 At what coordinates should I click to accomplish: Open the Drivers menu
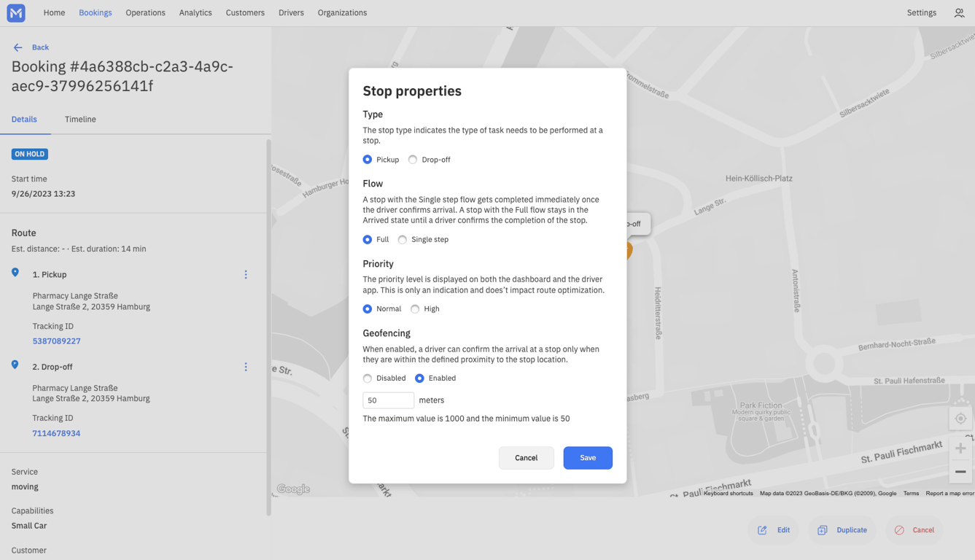coord(291,13)
